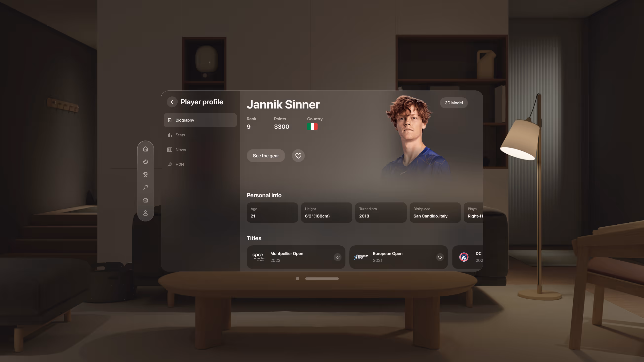Click the dot beside the window bar
Viewport: 644px width, 362px height.
(x=298, y=279)
